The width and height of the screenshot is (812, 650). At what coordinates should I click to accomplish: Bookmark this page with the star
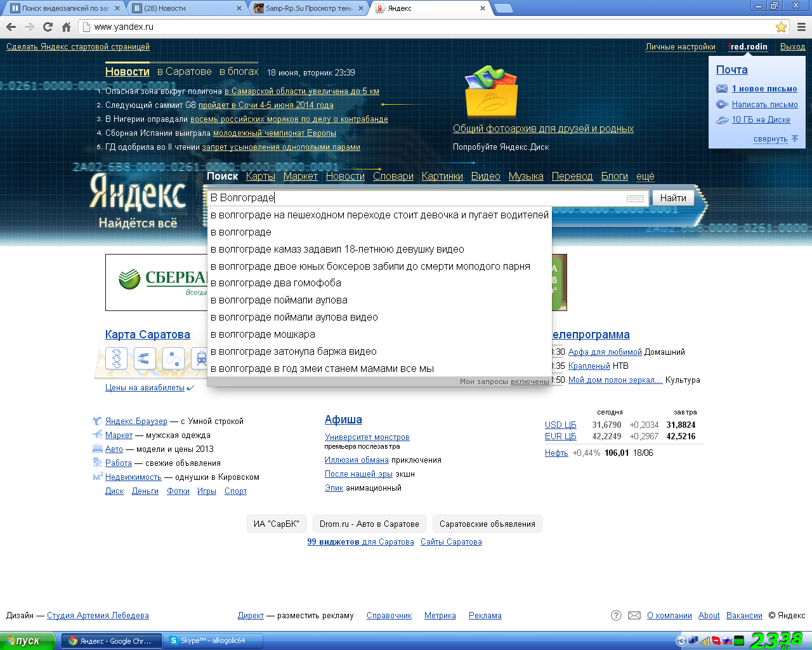click(781, 27)
